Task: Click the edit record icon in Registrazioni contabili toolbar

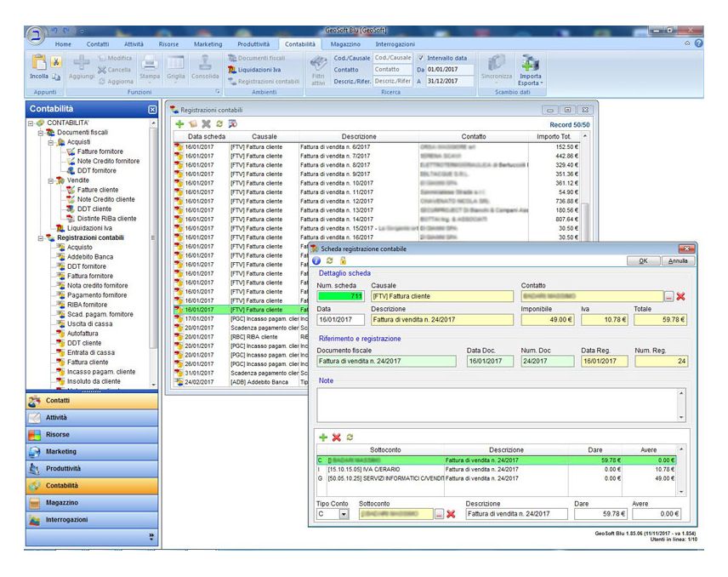Action: pyautogui.click(x=193, y=124)
